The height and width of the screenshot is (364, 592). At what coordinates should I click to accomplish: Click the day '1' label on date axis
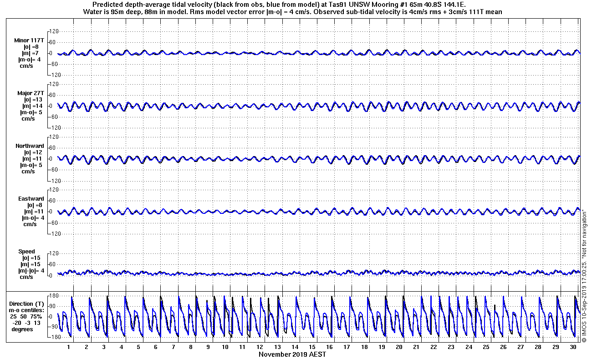click(69, 347)
